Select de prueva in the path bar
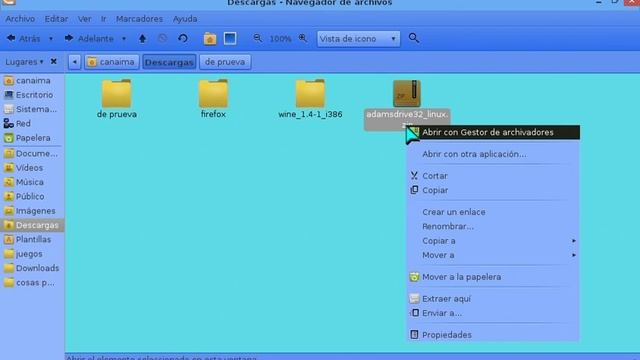 tap(225, 62)
